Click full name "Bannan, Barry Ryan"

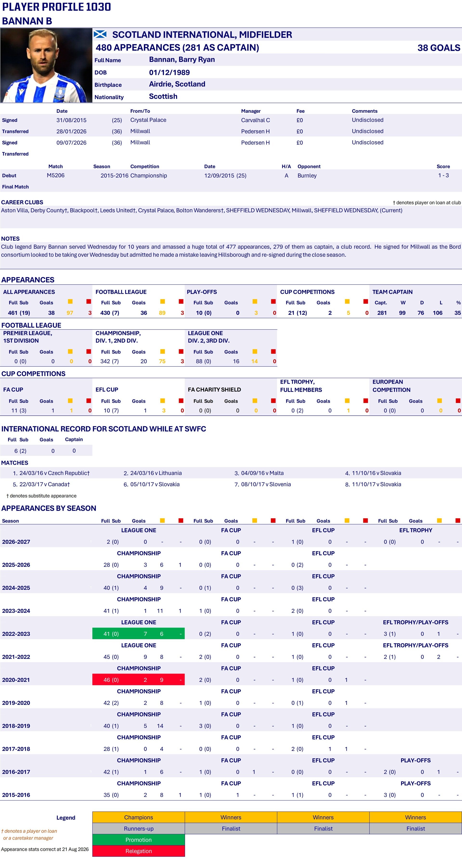[x=182, y=60]
